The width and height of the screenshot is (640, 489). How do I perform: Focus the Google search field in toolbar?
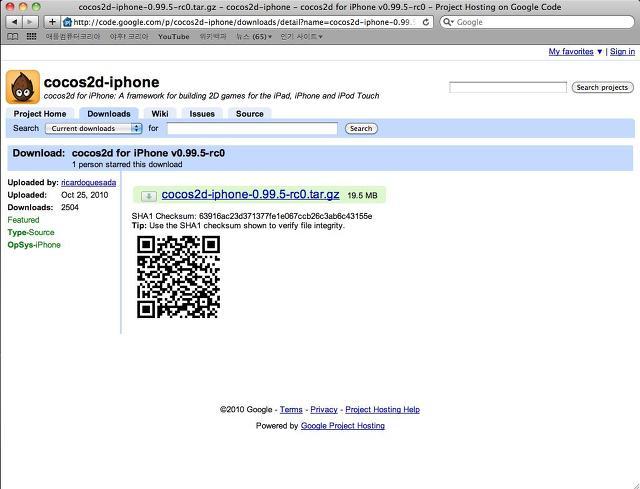537,22
